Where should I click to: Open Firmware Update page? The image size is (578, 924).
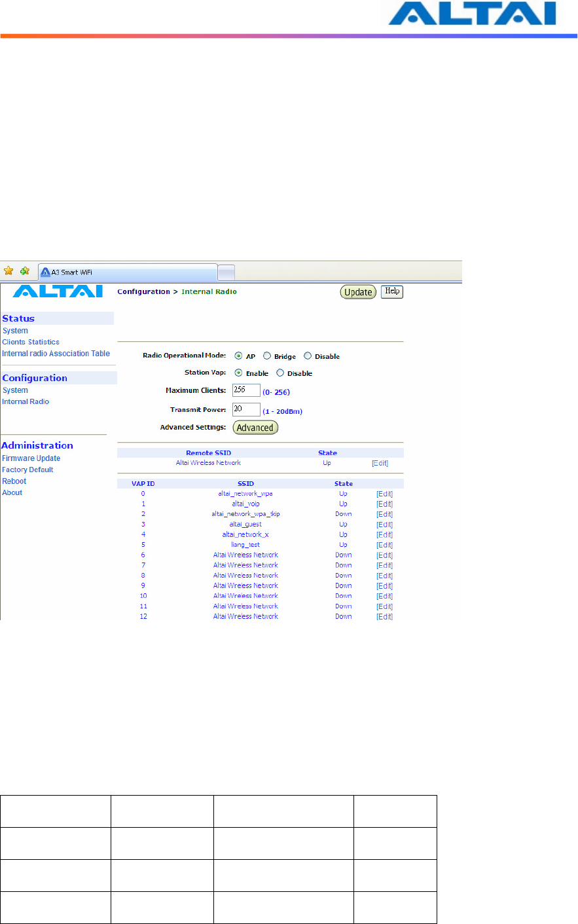pos(31,458)
